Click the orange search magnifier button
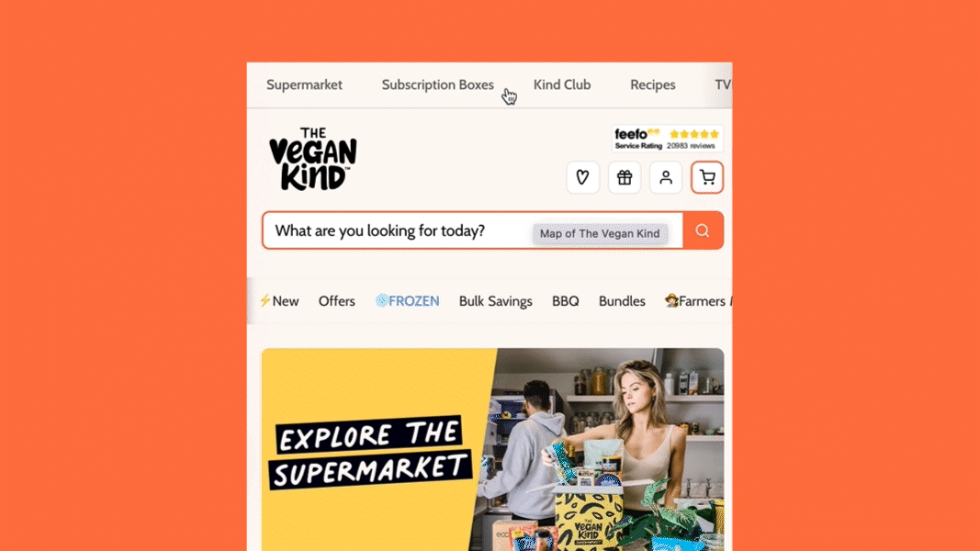 coord(704,231)
